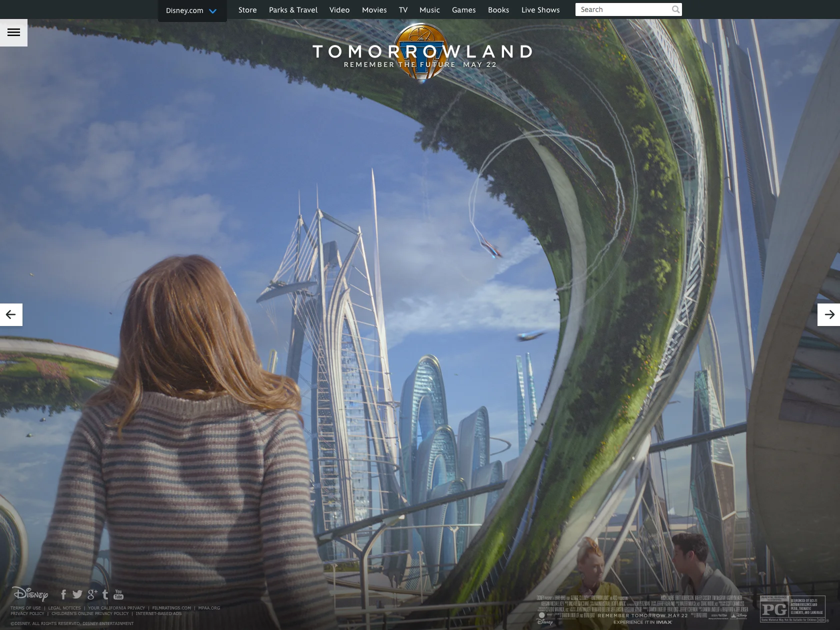The height and width of the screenshot is (630, 840).
Task: Open the Google Plus social icon
Action: click(92, 594)
